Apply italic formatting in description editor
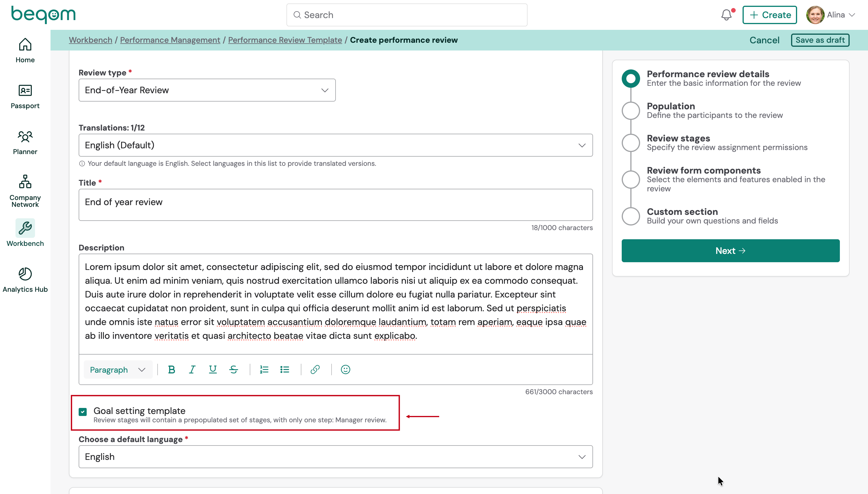 (x=192, y=369)
